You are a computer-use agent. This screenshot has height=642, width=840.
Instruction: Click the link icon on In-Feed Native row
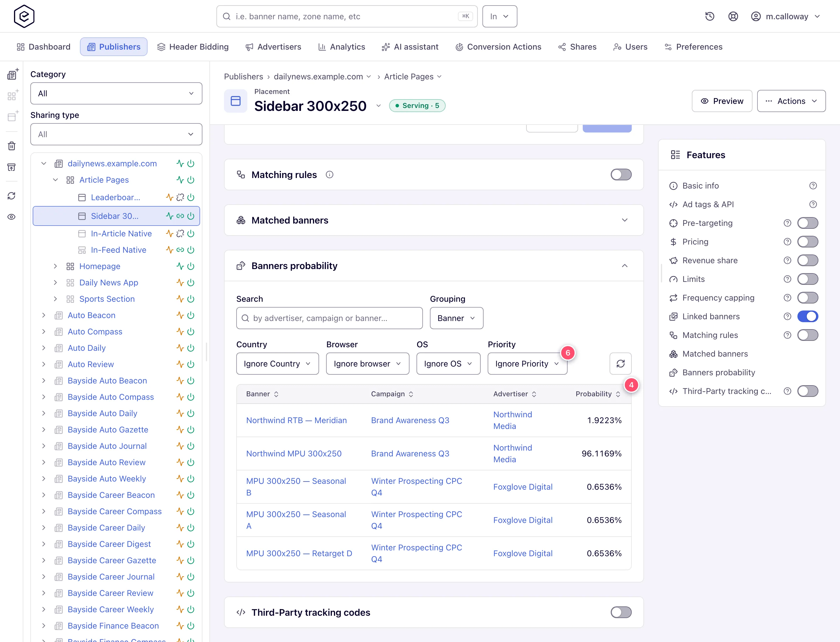(180, 250)
